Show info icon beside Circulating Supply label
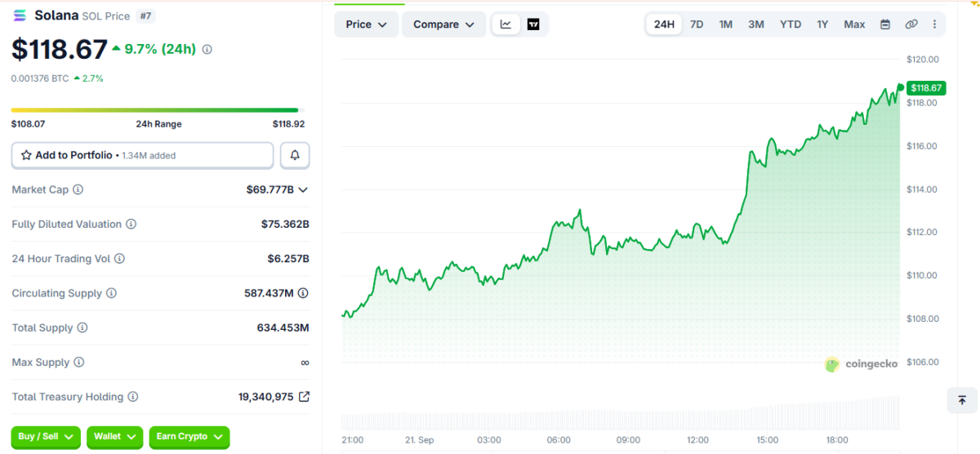This screenshot has width=980, height=454. pyautogui.click(x=112, y=293)
